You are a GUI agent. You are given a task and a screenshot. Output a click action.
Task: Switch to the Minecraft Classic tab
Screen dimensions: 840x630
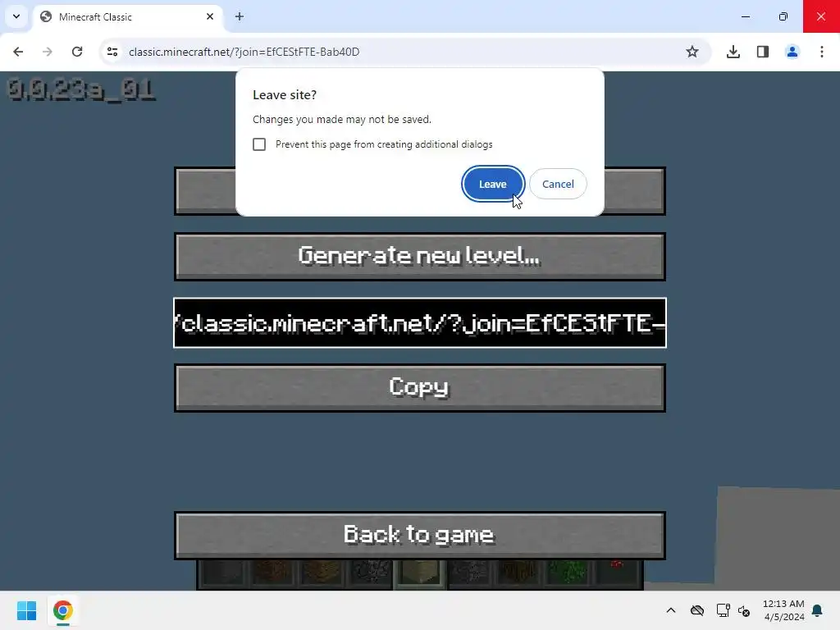tap(127, 17)
